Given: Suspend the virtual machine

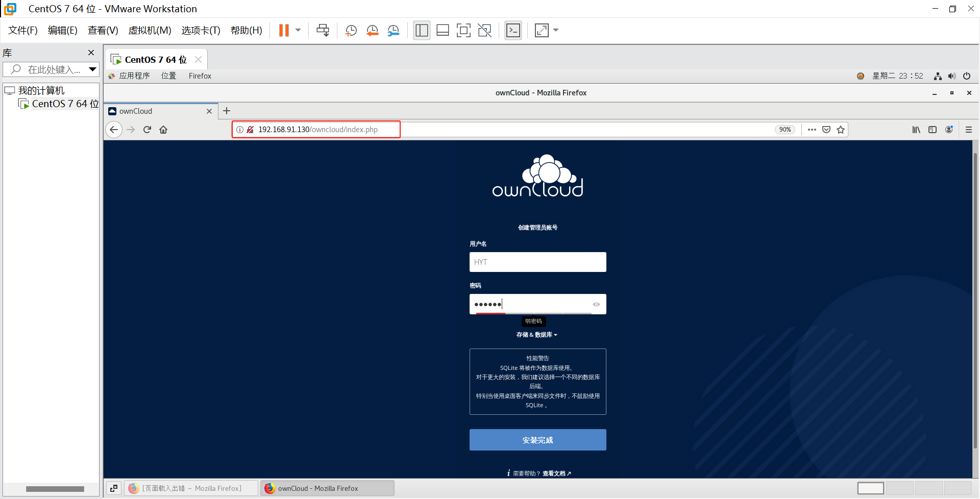Looking at the screenshot, I should (x=284, y=30).
